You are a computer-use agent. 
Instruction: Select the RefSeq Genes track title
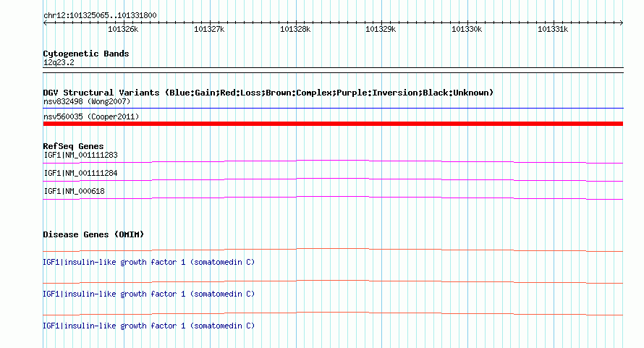(x=73, y=146)
